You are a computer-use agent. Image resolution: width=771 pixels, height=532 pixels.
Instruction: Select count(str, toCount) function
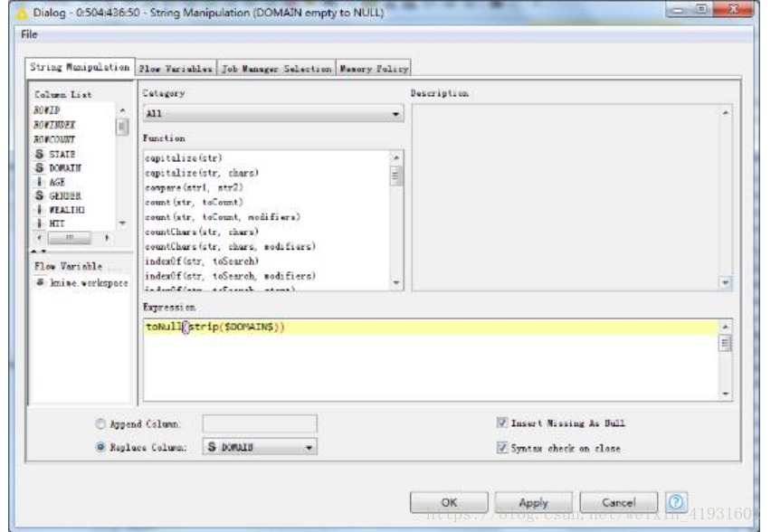coord(195,202)
